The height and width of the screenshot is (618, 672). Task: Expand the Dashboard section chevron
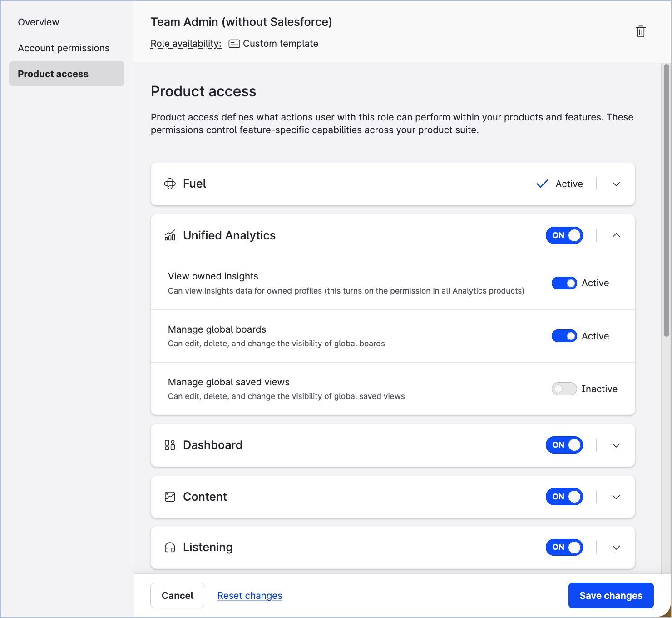(x=616, y=445)
